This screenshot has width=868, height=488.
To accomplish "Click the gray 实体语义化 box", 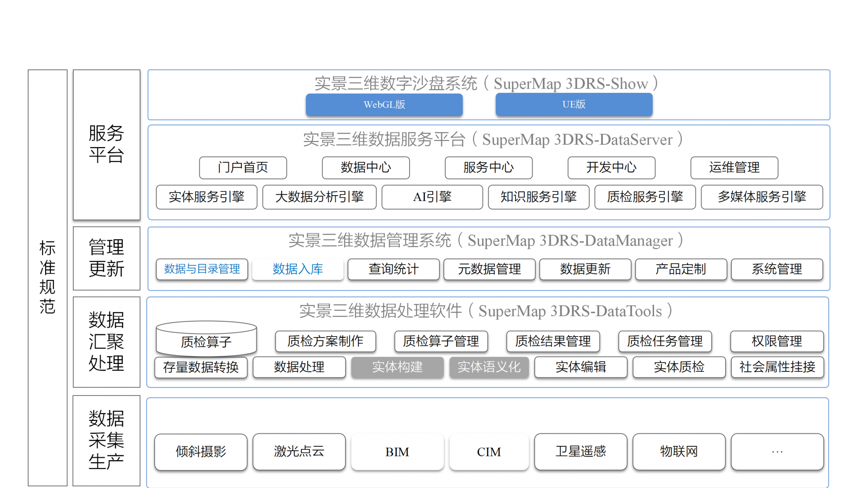I will 489,367.
